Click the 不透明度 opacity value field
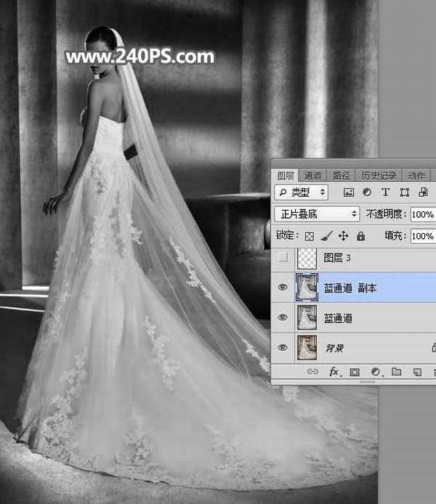436x504 pixels. tap(423, 214)
